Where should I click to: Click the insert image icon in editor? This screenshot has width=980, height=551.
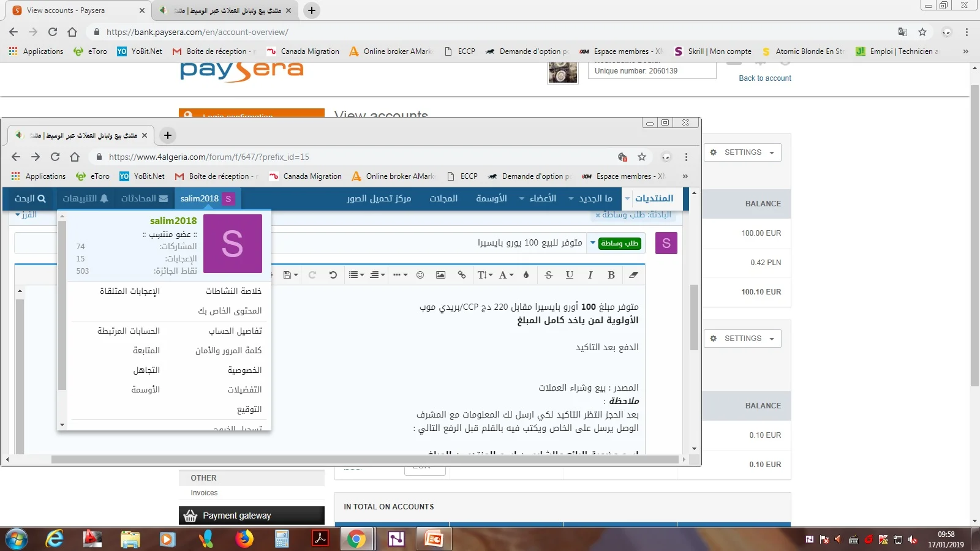click(440, 275)
